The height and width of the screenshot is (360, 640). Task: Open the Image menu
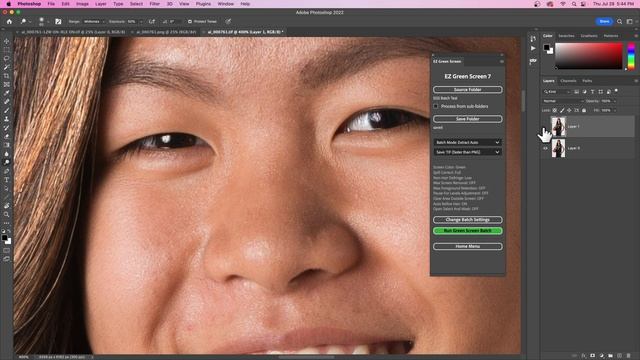coord(82,4)
